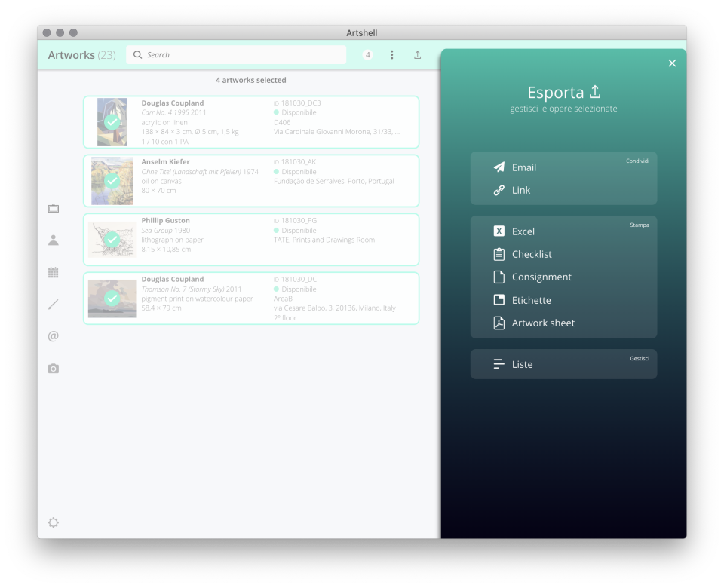Deselect the Anselm Kiefer artwork checkmark

pyautogui.click(x=112, y=180)
